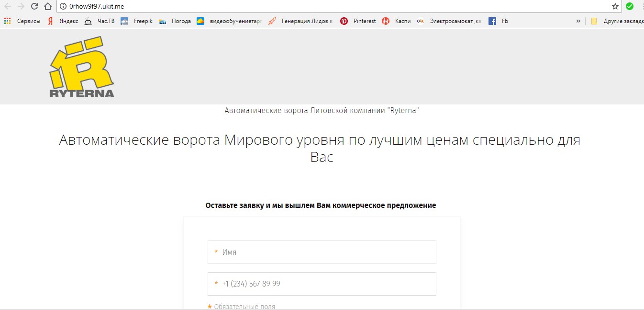Click the address bar URL 0rhow9f97.ukit.me

97,6
